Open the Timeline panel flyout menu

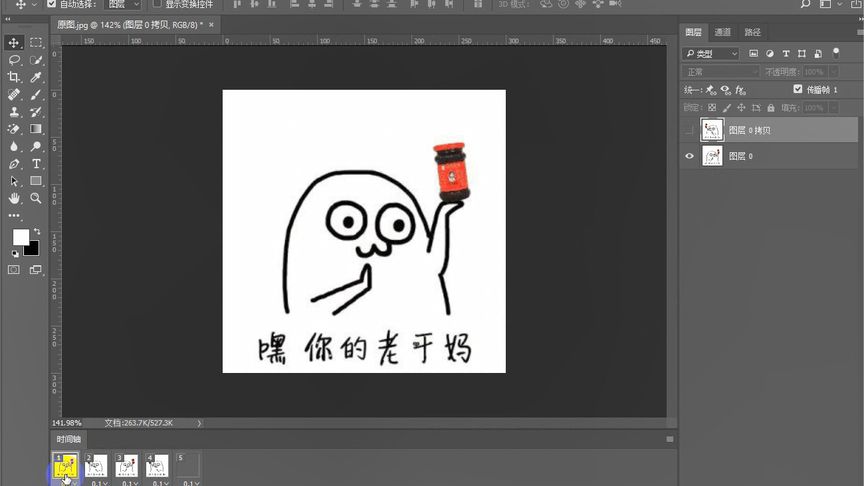point(669,439)
